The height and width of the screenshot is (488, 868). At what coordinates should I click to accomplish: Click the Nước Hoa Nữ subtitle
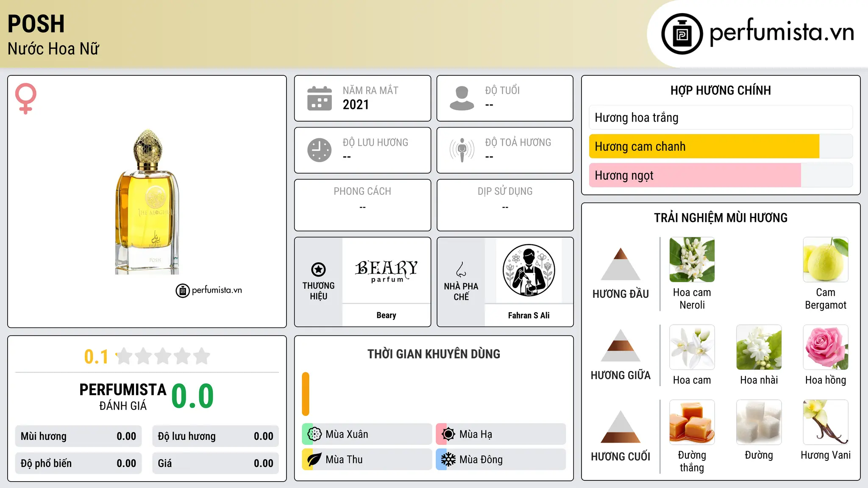pyautogui.click(x=53, y=49)
